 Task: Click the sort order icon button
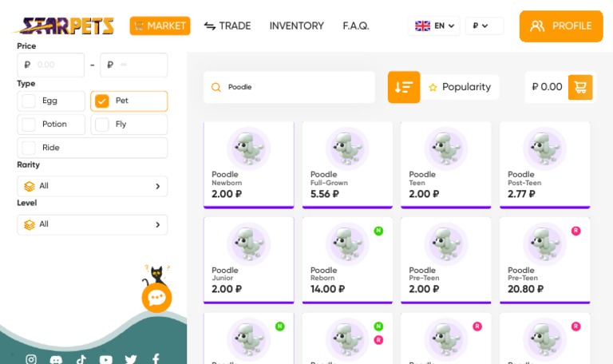(x=404, y=87)
